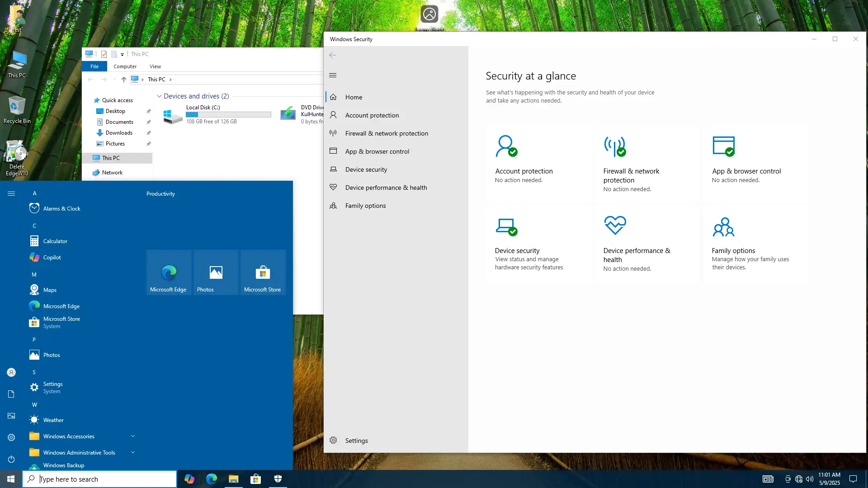Toggle Windows Security hamburger navigation menu
868x488 pixels.
coord(333,75)
